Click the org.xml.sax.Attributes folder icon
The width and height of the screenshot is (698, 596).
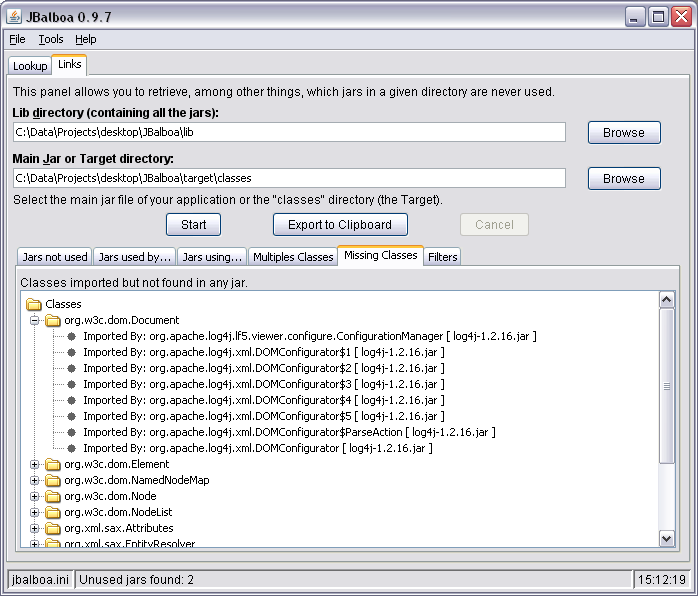click(53, 529)
